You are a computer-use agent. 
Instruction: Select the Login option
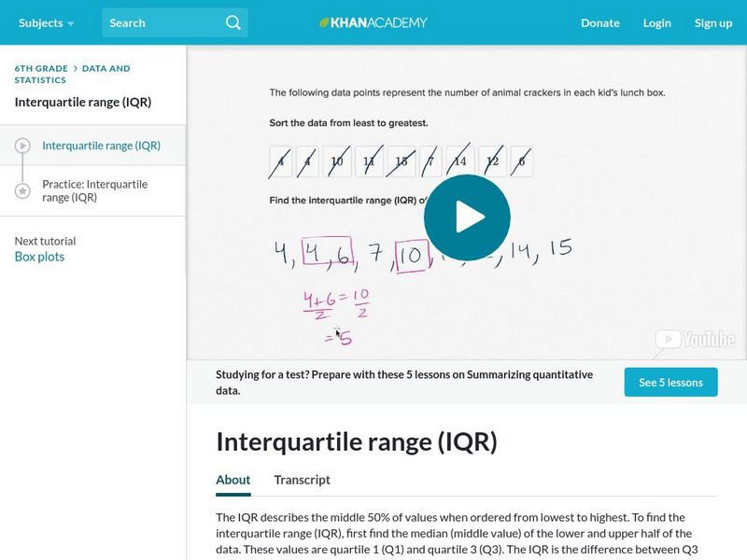pos(656,22)
